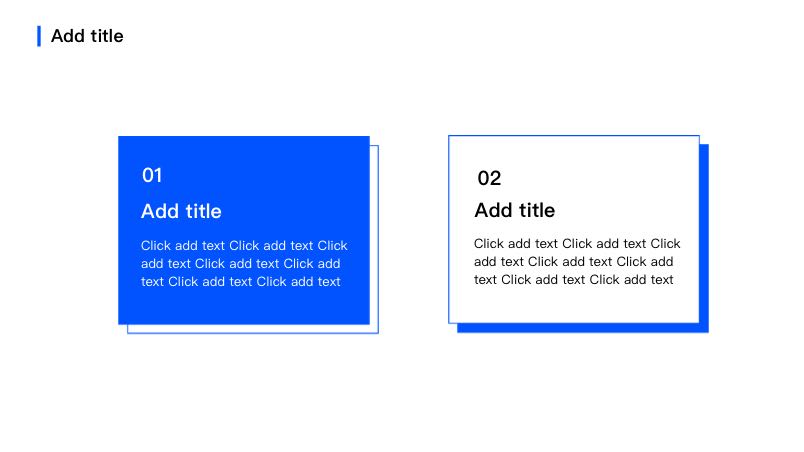
Task: Click second line of body text in white card
Action: point(573,261)
